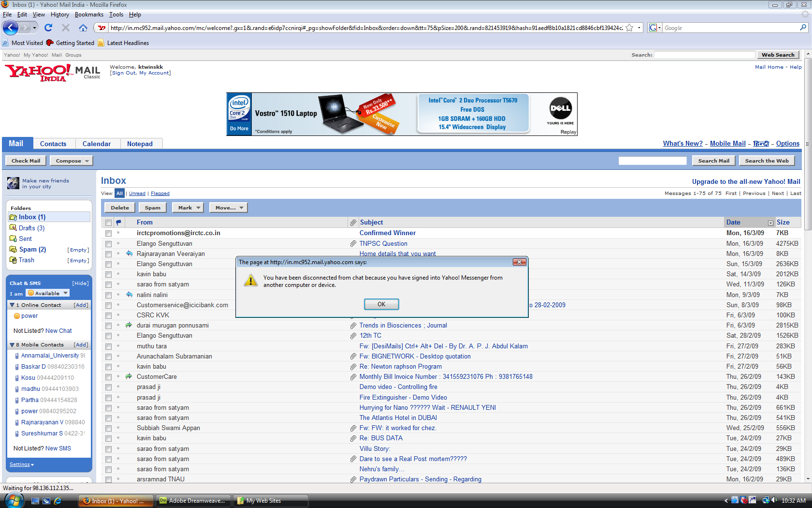The image size is (812, 508).
Task: Click the Search Mail text field
Action: coord(652,161)
